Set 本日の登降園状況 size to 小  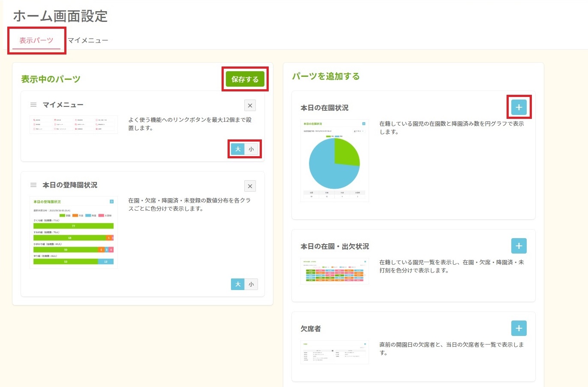251,284
